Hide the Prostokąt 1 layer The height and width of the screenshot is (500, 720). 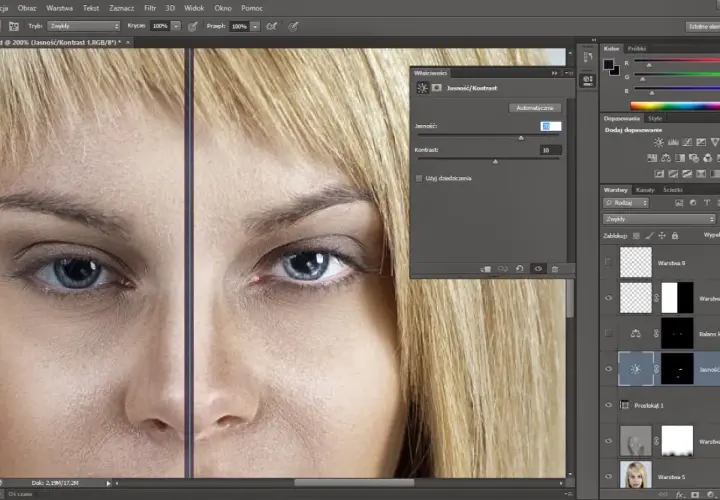608,405
